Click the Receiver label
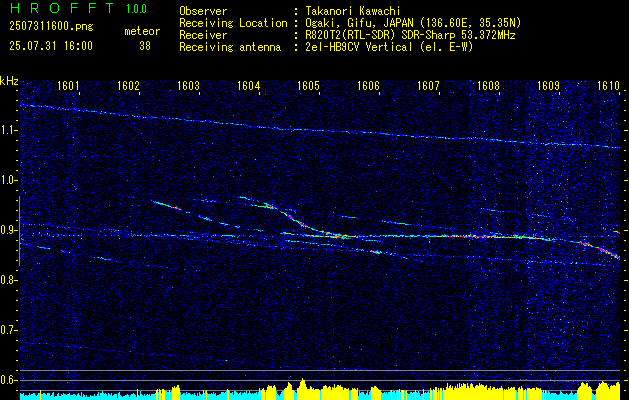Screen dimensions: 629x400 pyautogui.click(x=203, y=35)
